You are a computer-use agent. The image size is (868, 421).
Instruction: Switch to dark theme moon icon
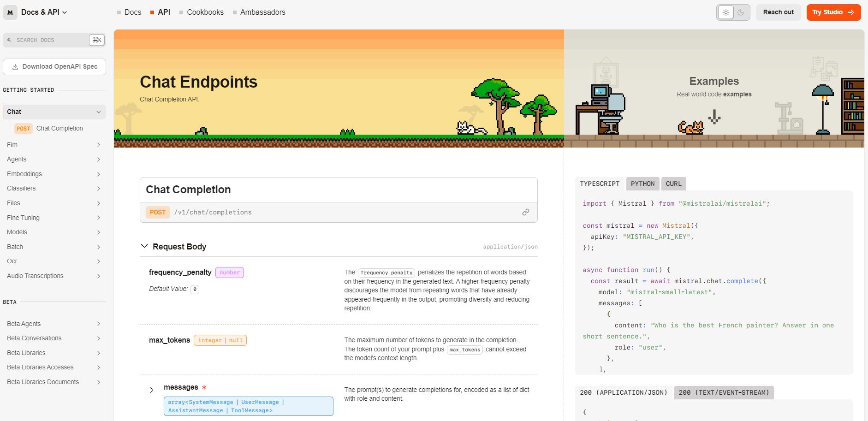(x=741, y=12)
